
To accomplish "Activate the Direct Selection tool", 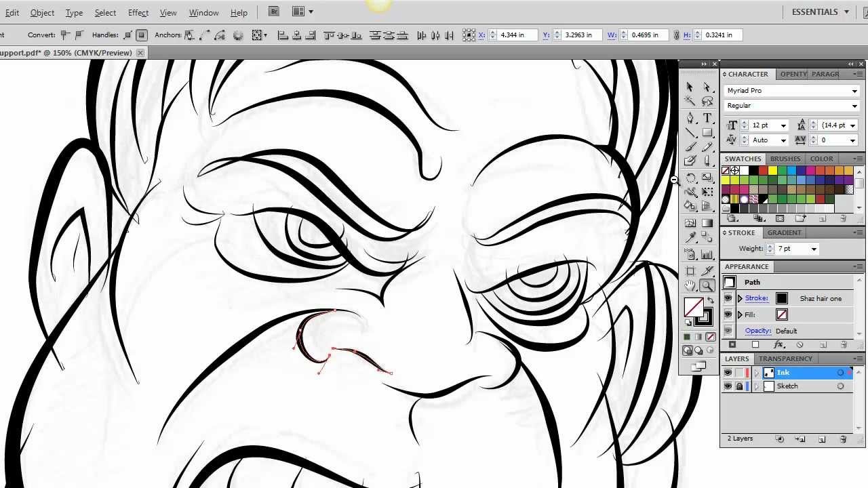I will click(x=707, y=87).
